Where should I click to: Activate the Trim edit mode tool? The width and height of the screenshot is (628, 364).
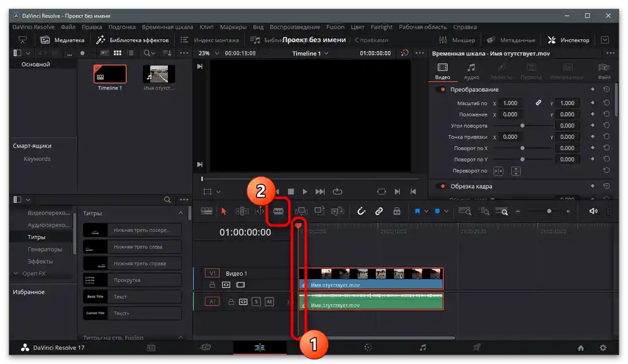pyautogui.click(x=242, y=211)
